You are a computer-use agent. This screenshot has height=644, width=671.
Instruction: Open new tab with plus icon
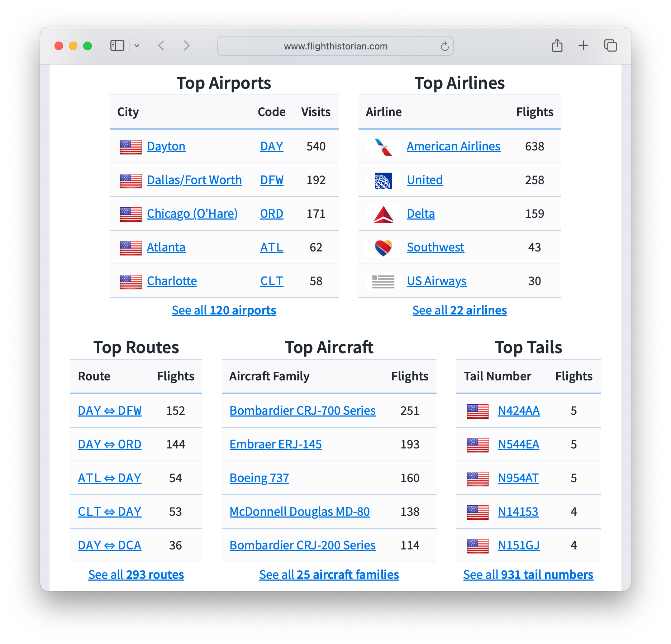coord(583,46)
